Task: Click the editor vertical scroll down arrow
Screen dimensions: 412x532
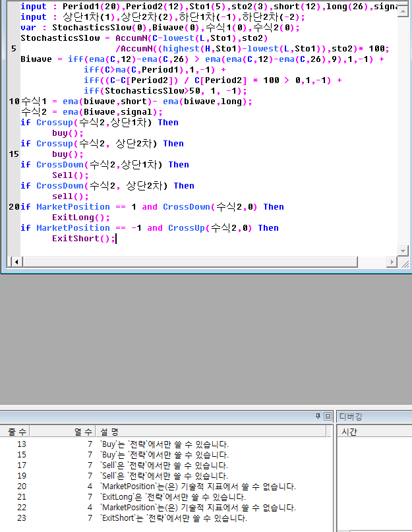Action: click(403, 251)
